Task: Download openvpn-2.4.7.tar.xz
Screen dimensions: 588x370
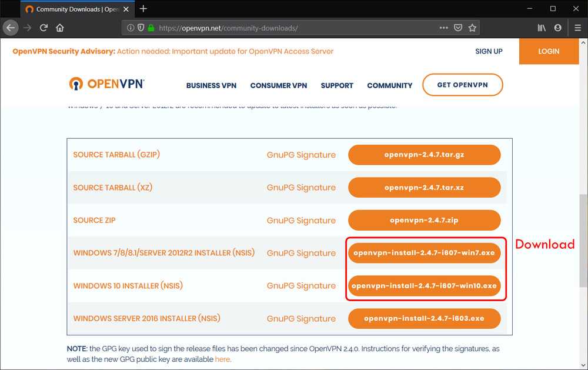Action: (x=424, y=188)
